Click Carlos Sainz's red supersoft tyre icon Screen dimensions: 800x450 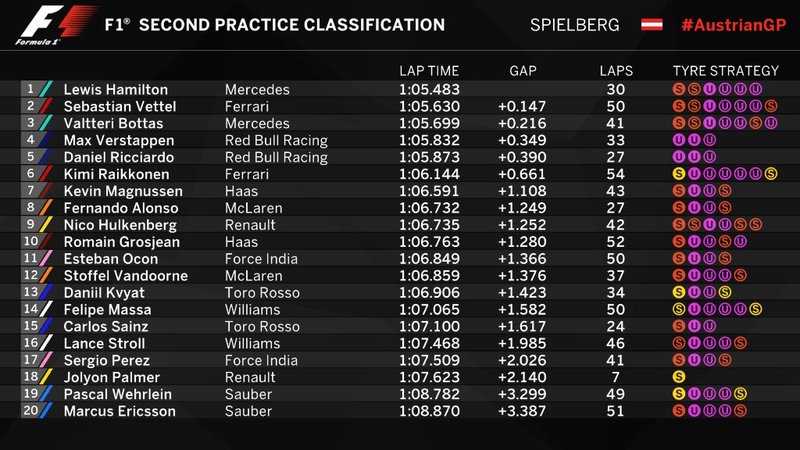click(679, 326)
